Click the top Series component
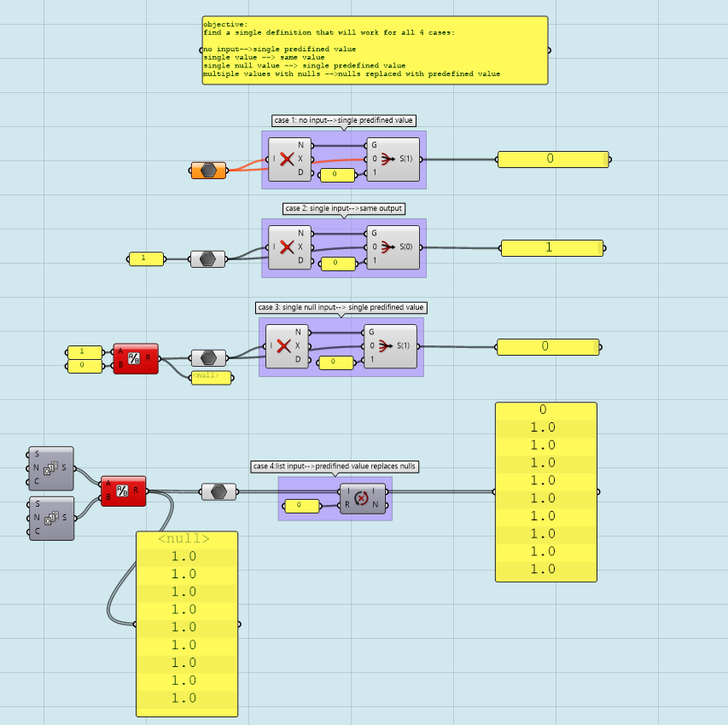The image size is (728, 725). pos(51,468)
